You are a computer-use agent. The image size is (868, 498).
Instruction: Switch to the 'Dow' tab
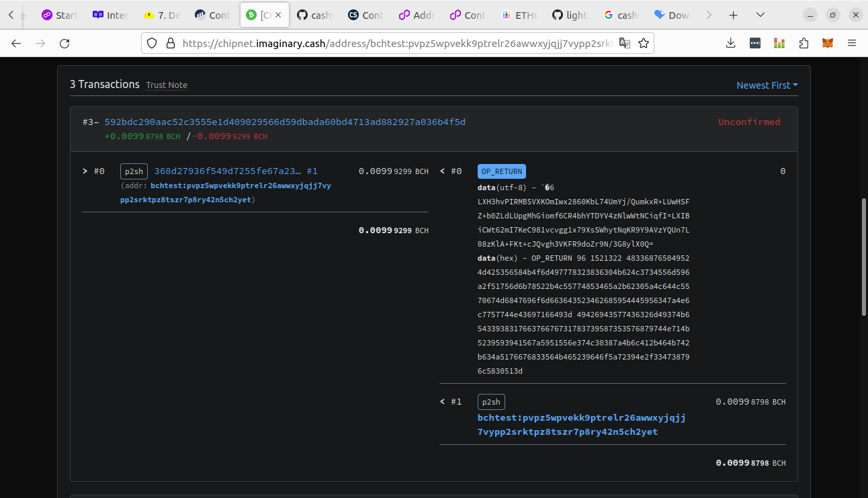click(672, 15)
